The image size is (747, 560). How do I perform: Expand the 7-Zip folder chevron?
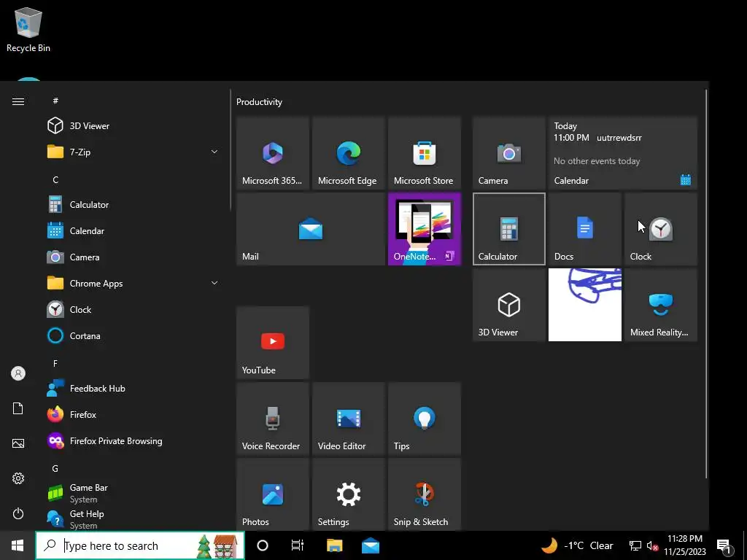214,152
